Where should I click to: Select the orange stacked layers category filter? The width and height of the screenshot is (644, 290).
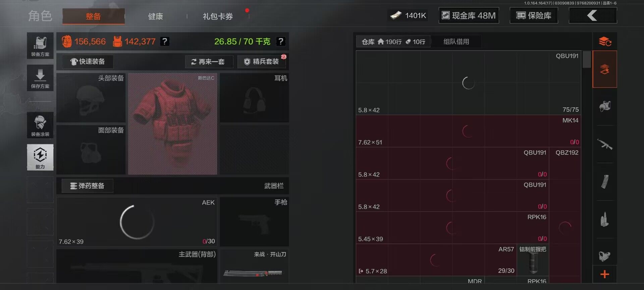pyautogui.click(x=605, y=69)
